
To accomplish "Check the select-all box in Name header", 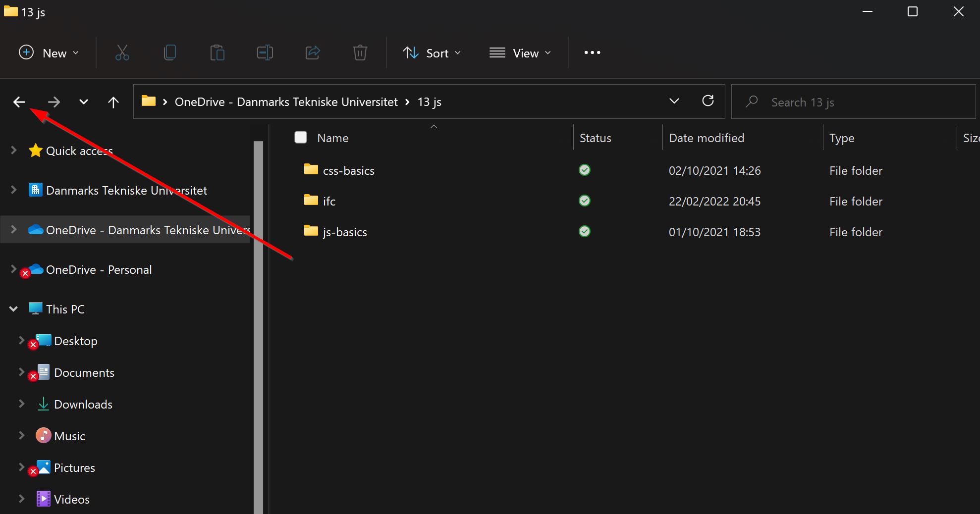I will click(x=301, y=137).
